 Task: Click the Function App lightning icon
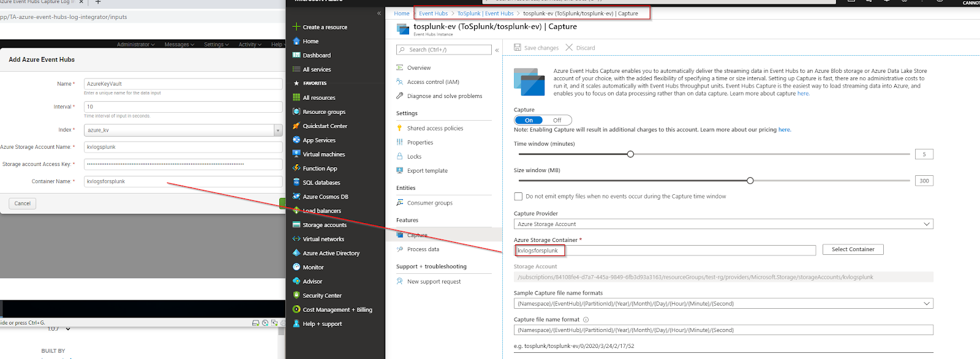pos(296,168)
